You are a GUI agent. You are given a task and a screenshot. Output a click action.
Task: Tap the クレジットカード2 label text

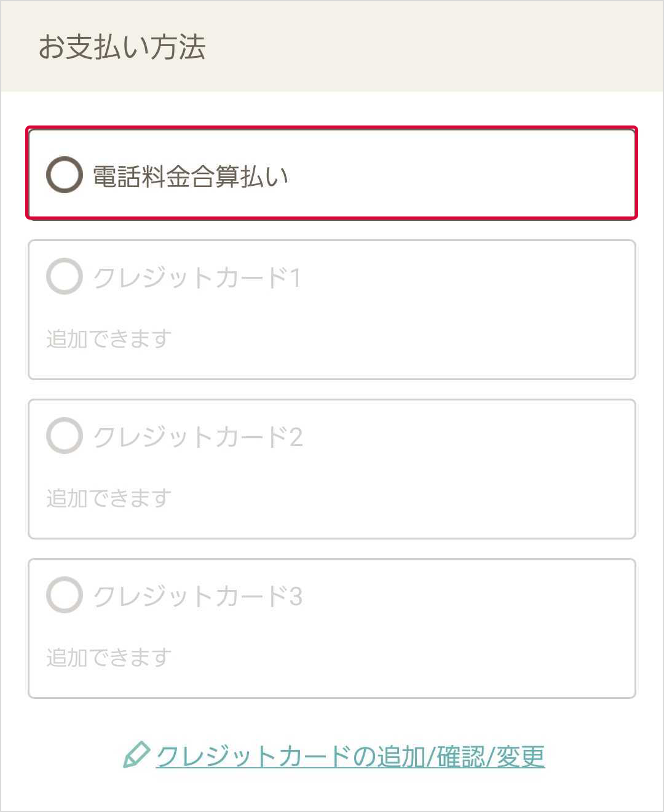coord(198,437)
